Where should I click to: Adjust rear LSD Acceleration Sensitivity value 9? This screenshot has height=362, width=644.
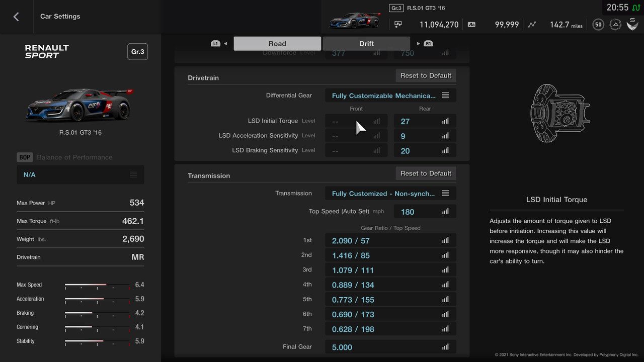coord(425,136)
